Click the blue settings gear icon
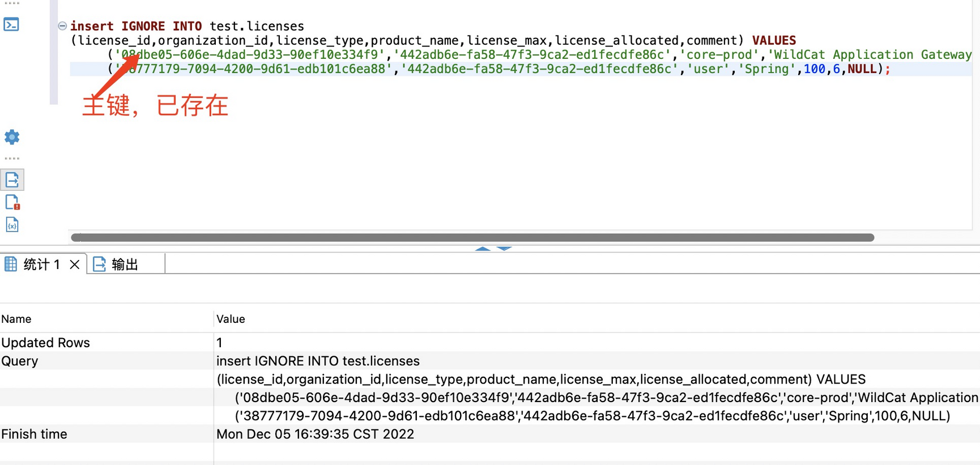Viewport: 980px width, 465px height. pos(12,137)
